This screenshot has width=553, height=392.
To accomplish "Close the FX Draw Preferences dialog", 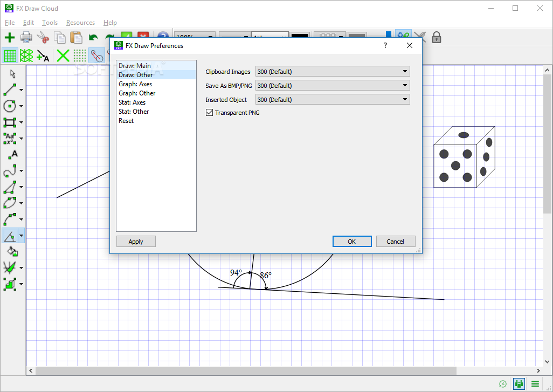I will [410, 45].
